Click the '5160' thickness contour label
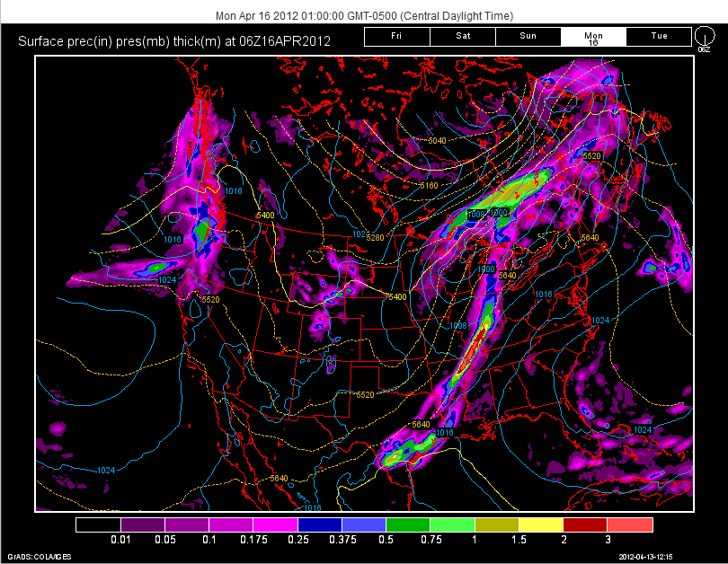This screenshot has width=728, height=564. point(429,186)
